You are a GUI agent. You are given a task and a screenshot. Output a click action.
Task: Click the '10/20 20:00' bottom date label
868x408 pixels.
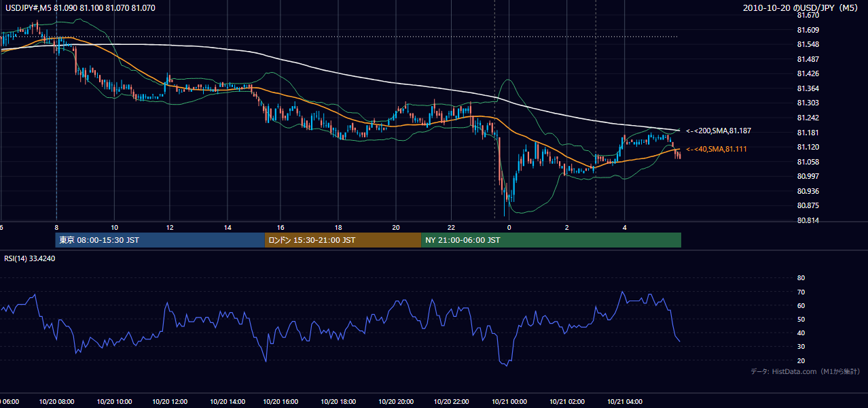coord(397,402)
